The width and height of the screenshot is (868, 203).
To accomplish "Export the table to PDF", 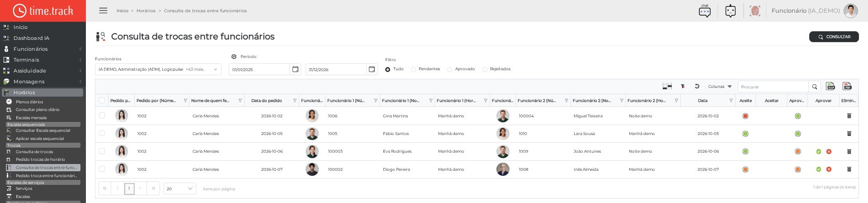I will (x=847, y=87).
